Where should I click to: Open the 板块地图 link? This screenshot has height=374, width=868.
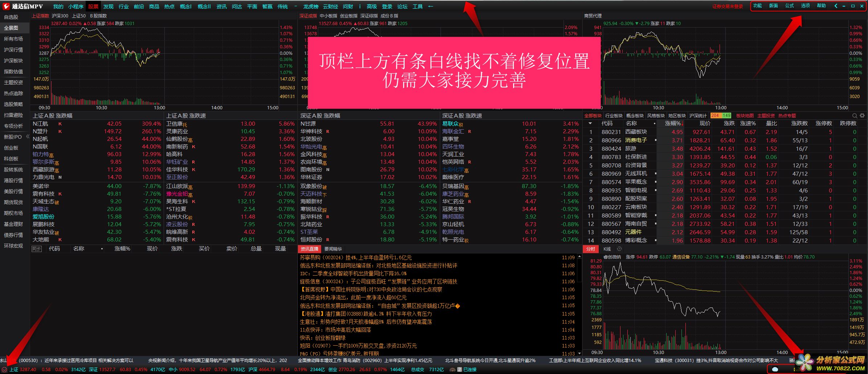745,115
